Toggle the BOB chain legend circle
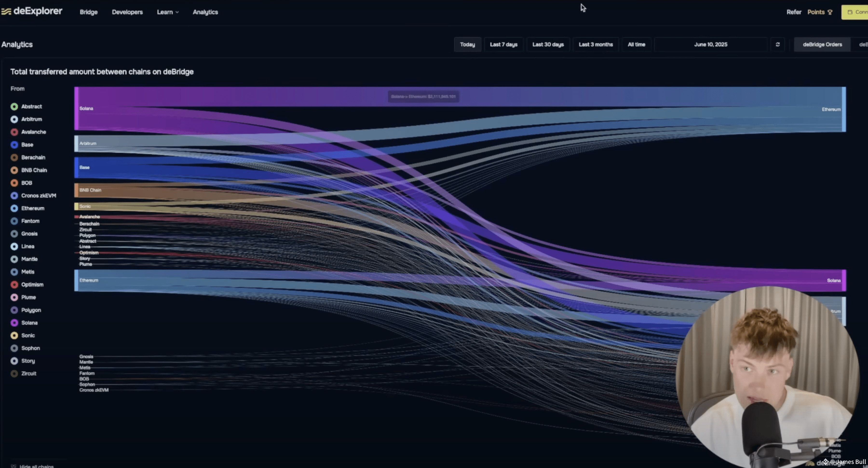Image resolution: width=868 pixels, height=468 pixels. pos(14,183)
